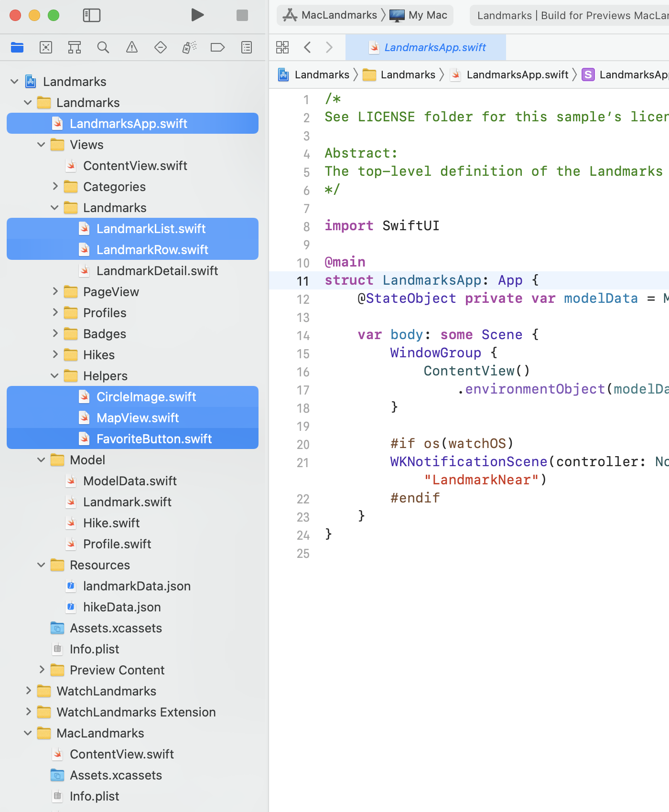The width and height of the screenshot is (669, 812).
Task: Open the Breakpoint navigator
Action: pos(218,47)
